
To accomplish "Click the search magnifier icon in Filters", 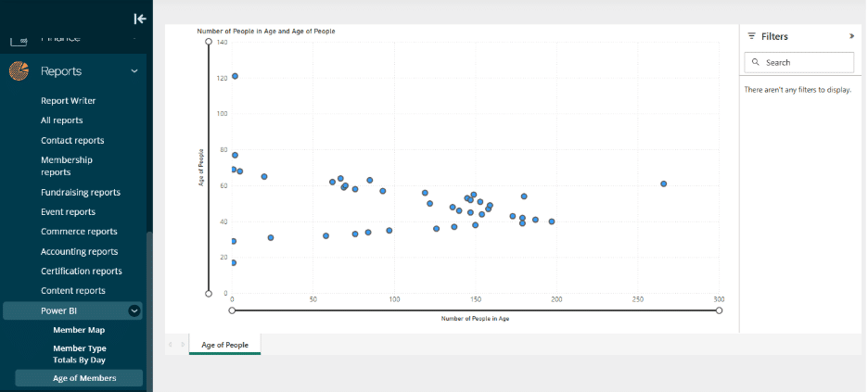I will click(757, 62).
